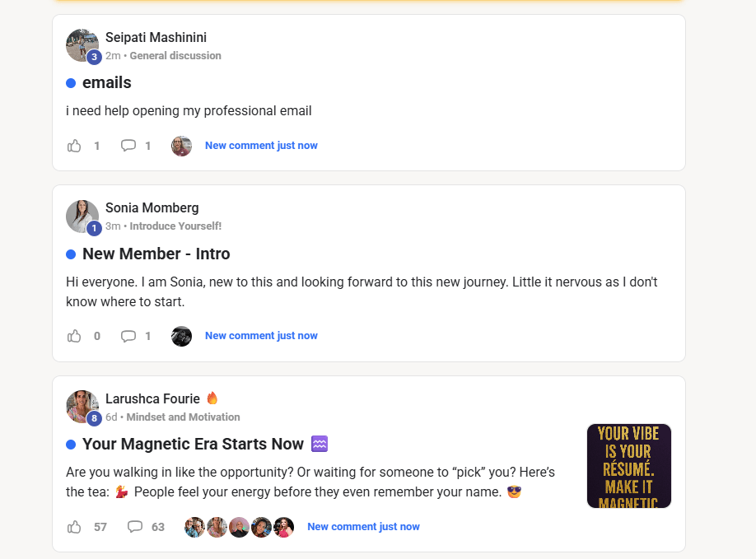Open comment bubble showing 63 comments
This screenshot has height=559, width=756.
[135, 527]
